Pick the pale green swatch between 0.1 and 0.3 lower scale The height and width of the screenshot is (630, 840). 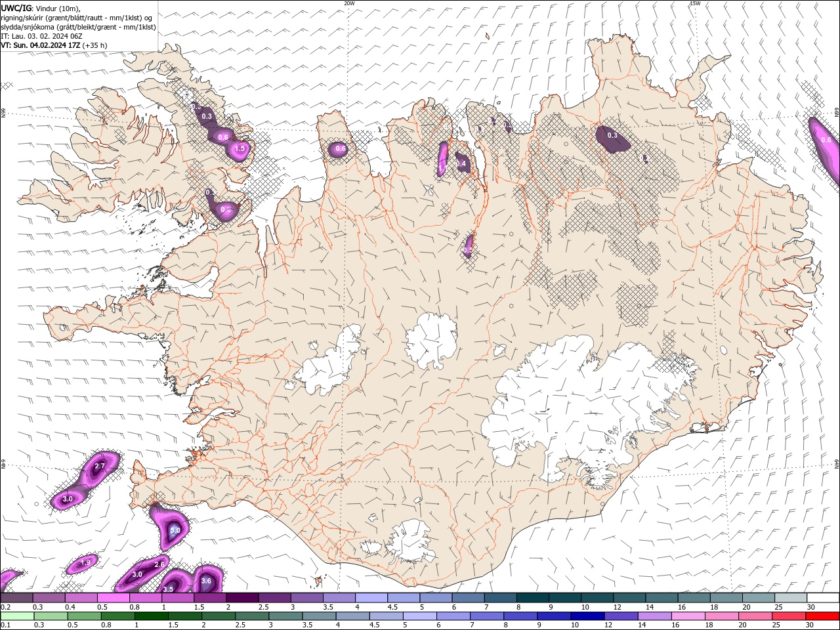(x=16, y=616)
